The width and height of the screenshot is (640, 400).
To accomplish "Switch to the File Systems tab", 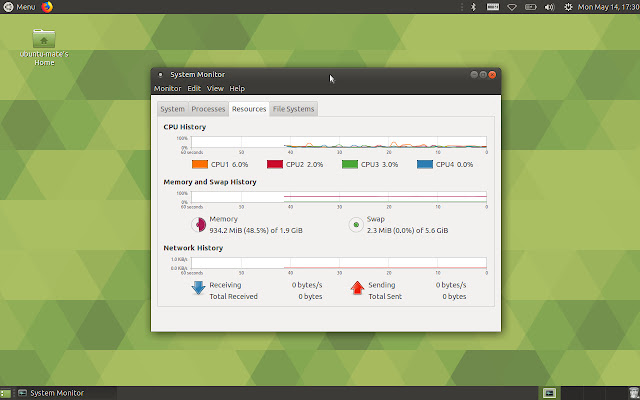I will click(293, 109).
